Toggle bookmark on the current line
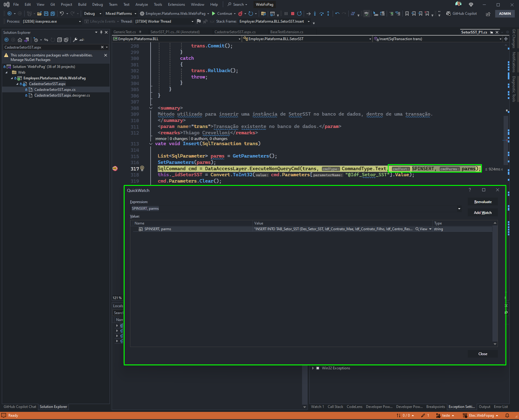 tap(407, 14)
